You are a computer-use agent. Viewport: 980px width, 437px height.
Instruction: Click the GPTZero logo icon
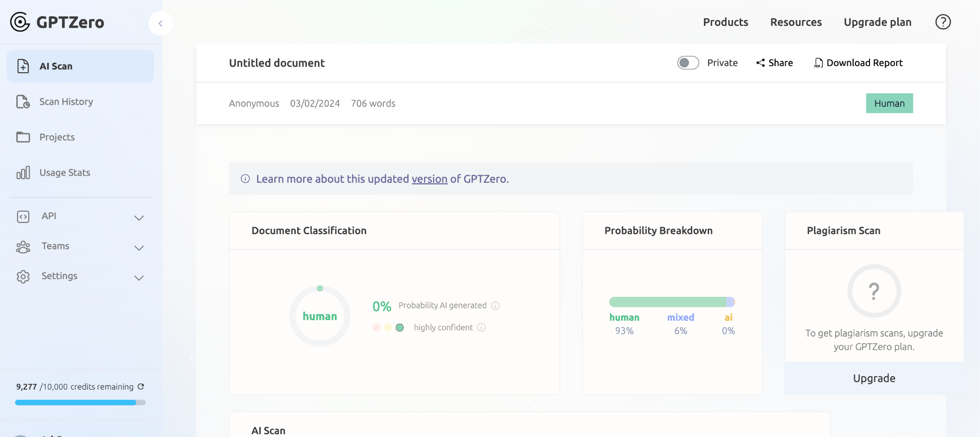pos(20,22)
